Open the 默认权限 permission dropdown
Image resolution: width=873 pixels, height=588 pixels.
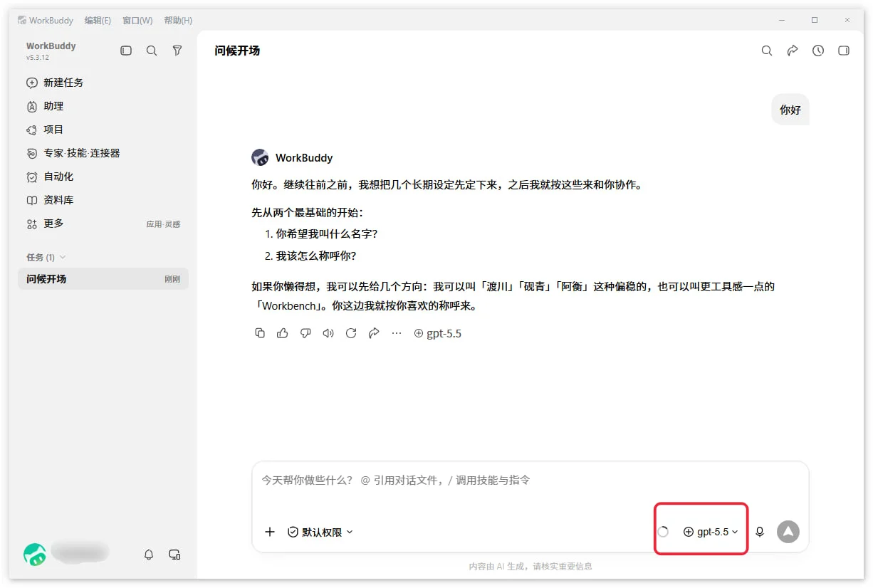coord(320,532)
